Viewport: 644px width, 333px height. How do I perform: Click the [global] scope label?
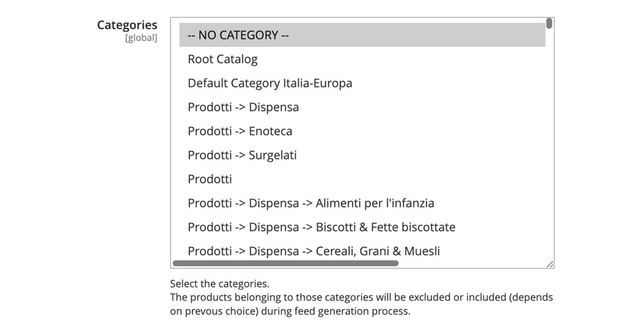tap(141, 38)
